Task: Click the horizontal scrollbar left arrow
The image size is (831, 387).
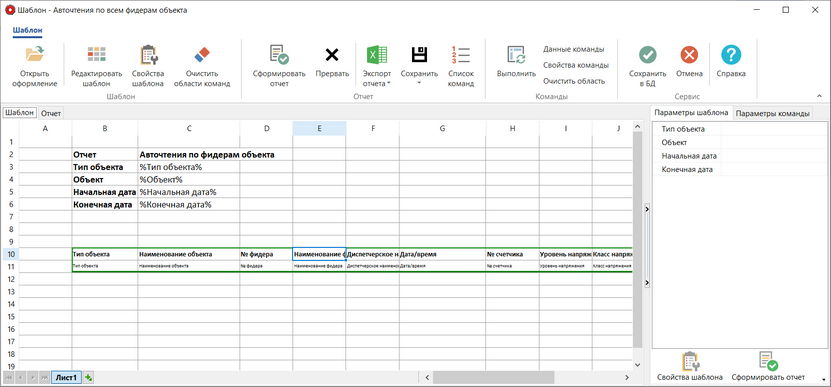Action: [427, 377]
